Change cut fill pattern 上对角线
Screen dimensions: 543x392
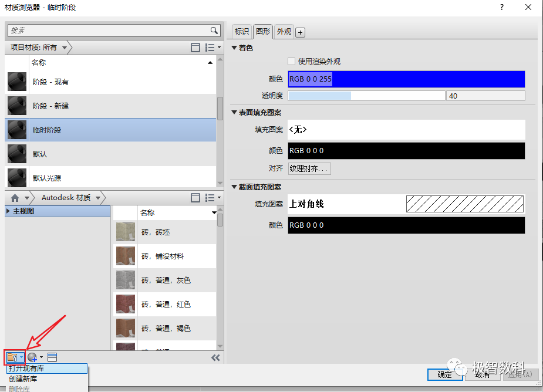pos(406,204)
